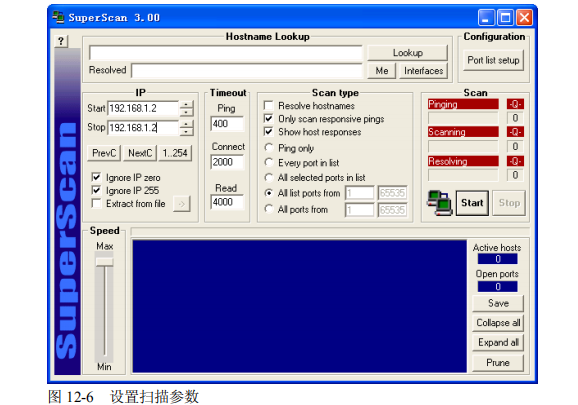Uncheck Ignore IP 255
The image size is (578, 405).
96,190
